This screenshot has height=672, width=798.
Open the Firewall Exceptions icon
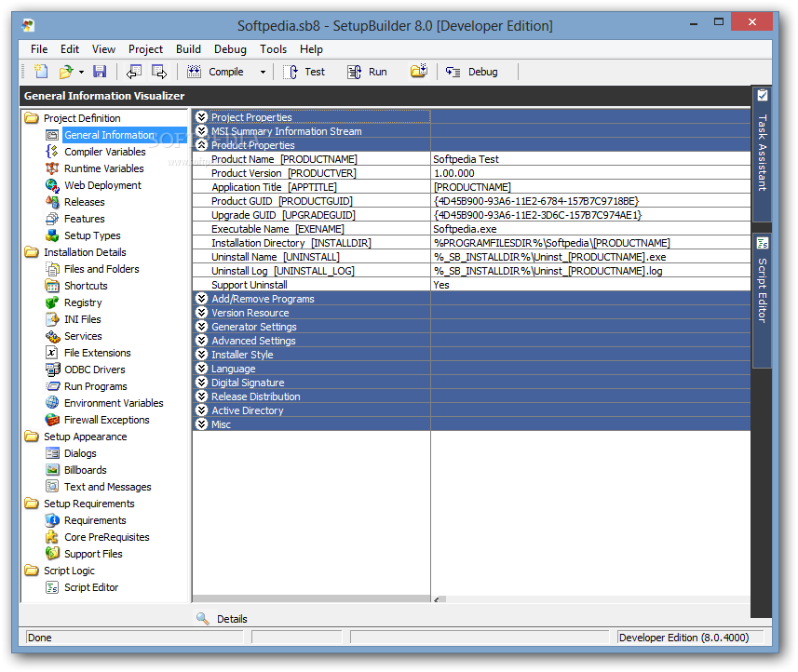(x=52, y=420)
